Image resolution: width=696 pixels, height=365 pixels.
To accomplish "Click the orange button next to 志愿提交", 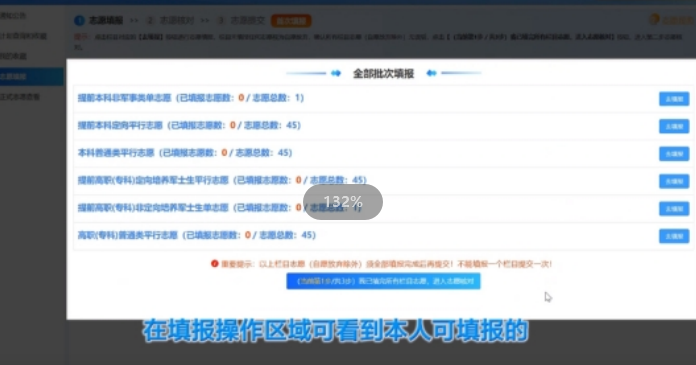I will click(291, 21).
